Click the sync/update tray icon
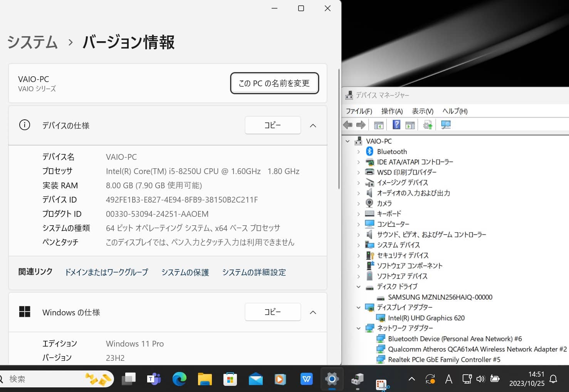 click(430, 379)
